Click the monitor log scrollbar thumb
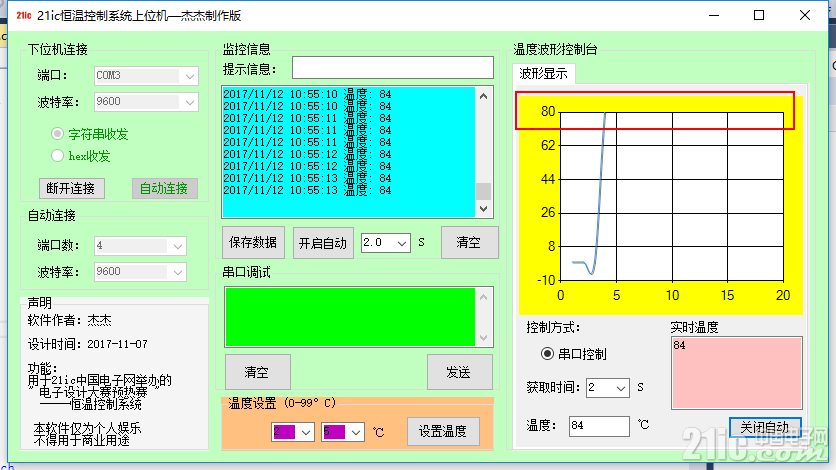Screen dimensions: 836x470 pyautogui.click(x=483, y=191)
